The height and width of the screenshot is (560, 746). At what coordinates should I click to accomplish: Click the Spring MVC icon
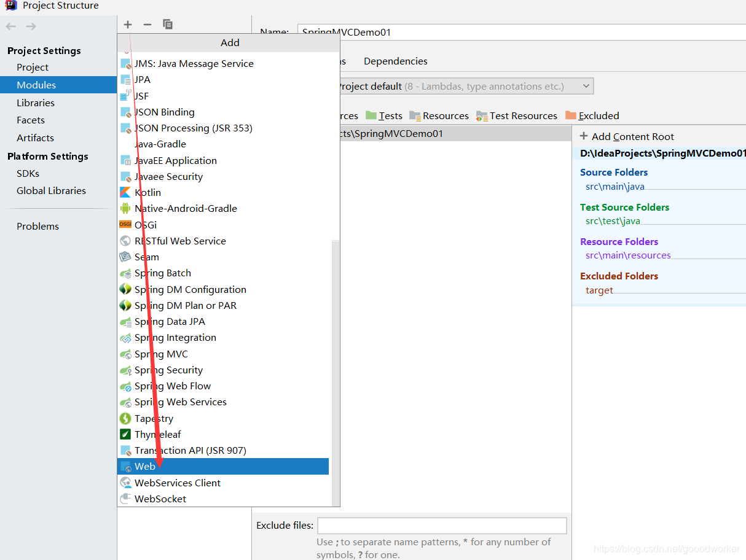coord(125,354)
